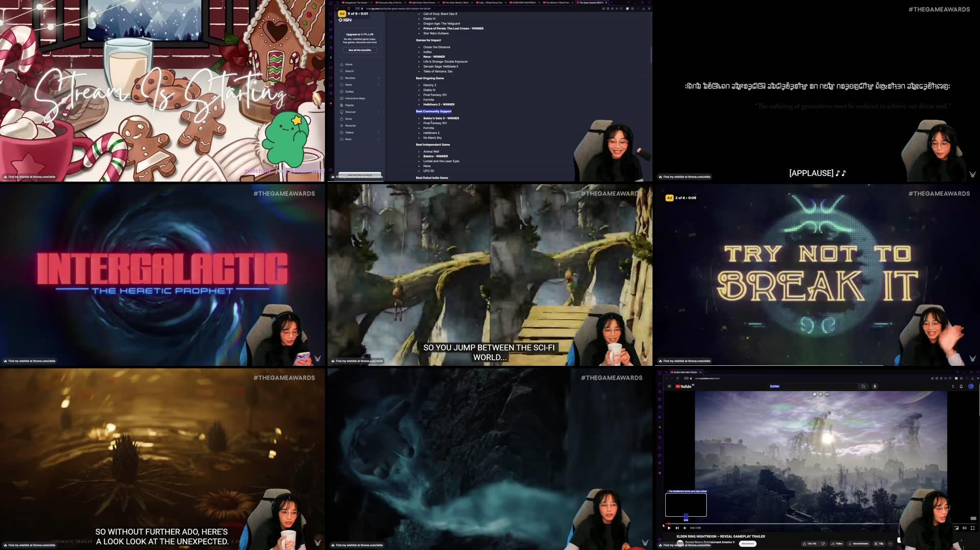Open the Bandai Namco Entertainment America channel
980x550 pixels.
click(709, 542)
